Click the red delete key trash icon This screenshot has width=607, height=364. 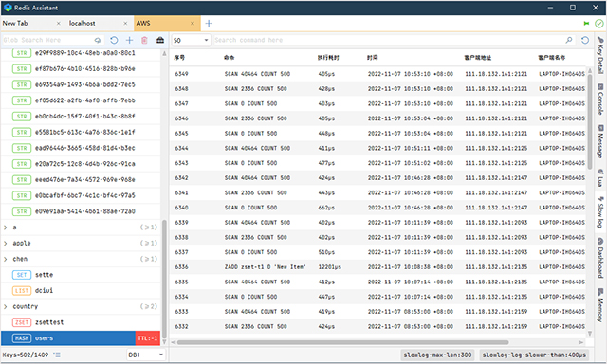click(144, 40)
